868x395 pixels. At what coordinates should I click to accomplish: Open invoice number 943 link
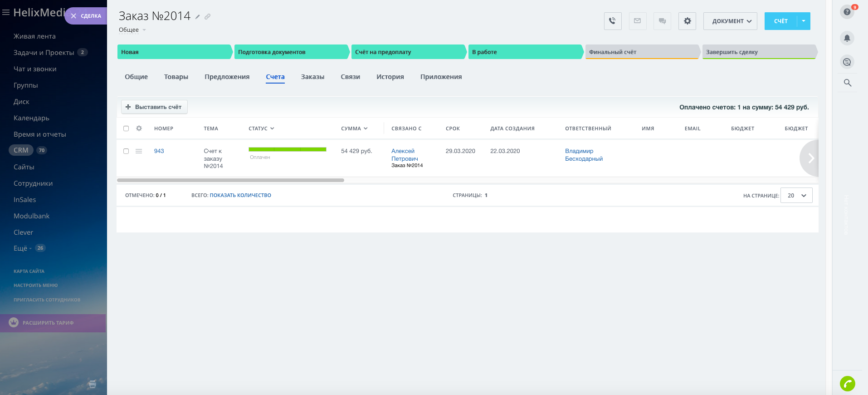pyautogui.click(x=159, y=151)
